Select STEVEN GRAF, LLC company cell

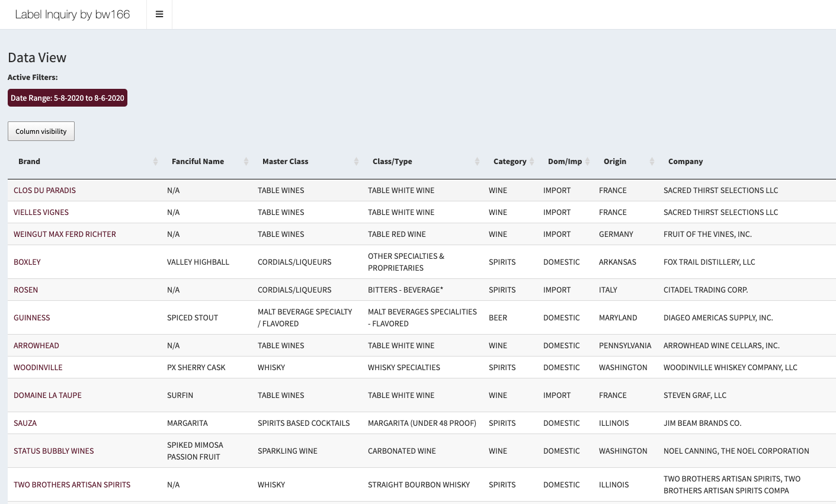(695, 395)
